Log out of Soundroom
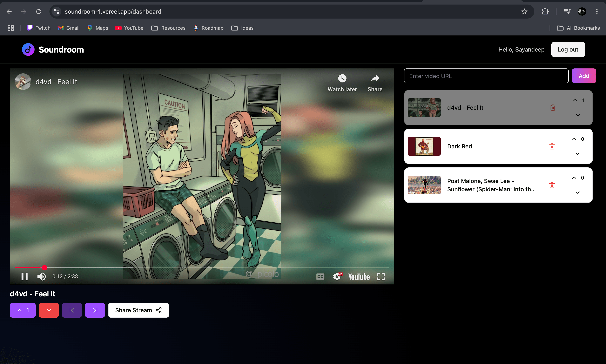This screenshot has height=364, width=606. (568, 49)
